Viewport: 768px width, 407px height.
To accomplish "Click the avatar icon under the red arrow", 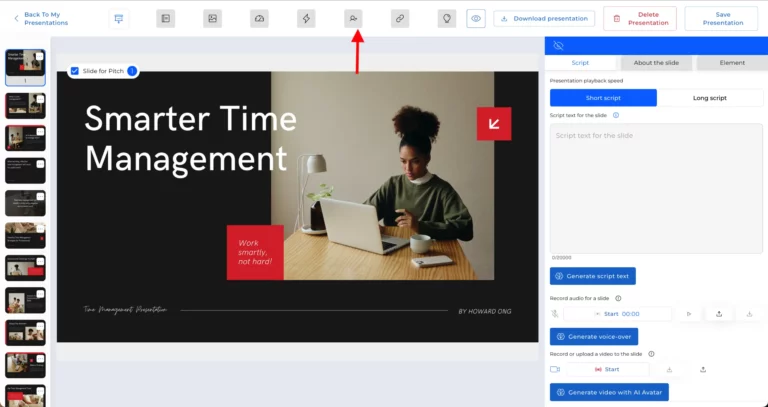I will [352, 18].
